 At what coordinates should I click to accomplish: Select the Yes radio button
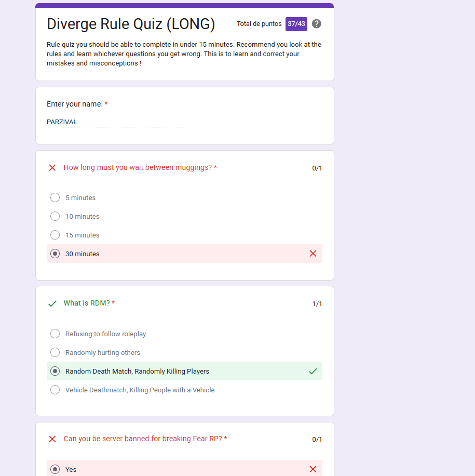pyautogui.click(x=55, y=469)
